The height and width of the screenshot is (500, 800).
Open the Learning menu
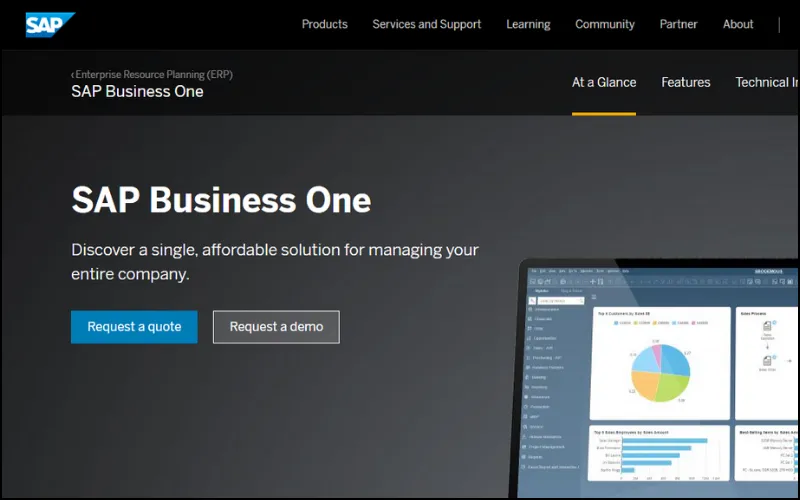528,24
